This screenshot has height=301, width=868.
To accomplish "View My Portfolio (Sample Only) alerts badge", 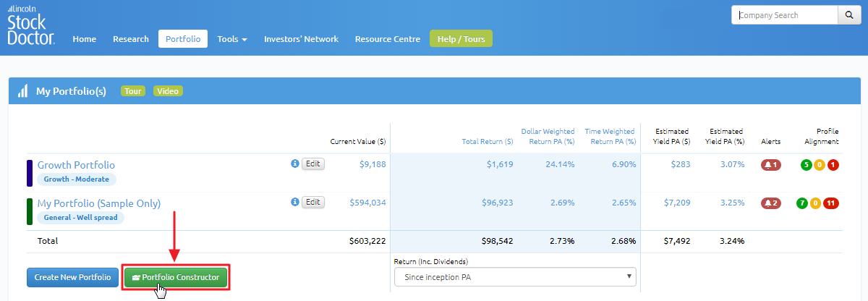I will [x=771, y=203].
